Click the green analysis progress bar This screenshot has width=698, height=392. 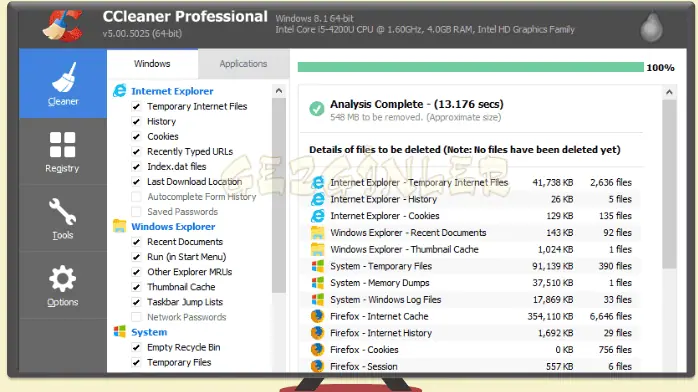[471, 67]
